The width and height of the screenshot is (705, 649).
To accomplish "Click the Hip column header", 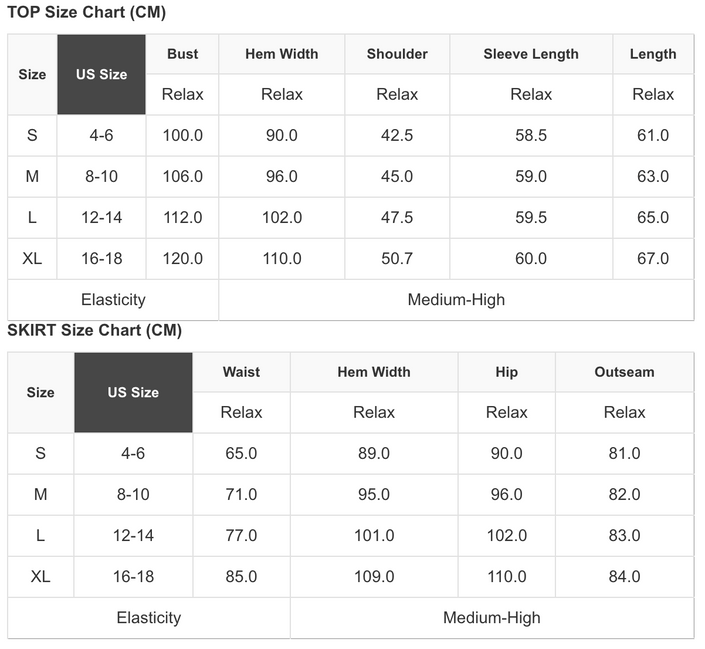I will click(506, 372).
